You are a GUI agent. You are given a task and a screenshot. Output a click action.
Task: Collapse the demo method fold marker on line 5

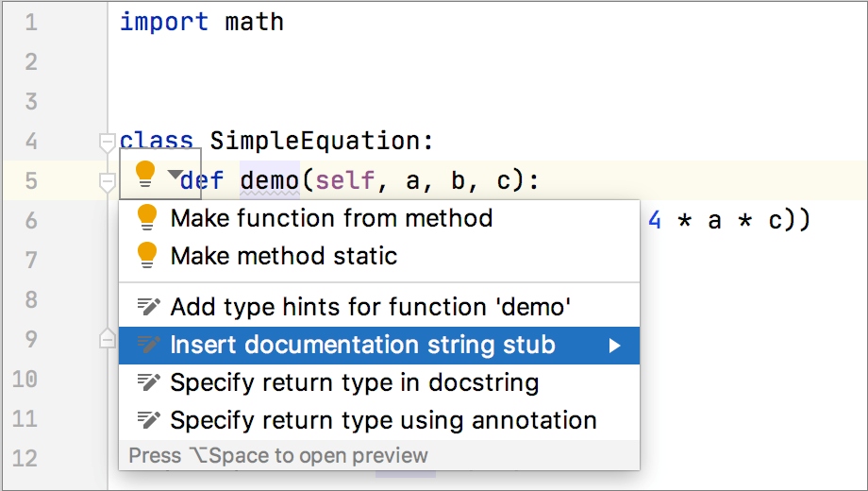point(108,181)
